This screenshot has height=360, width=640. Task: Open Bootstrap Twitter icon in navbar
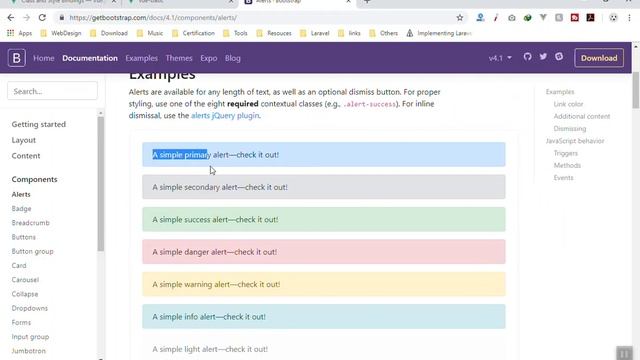tap(543, 57)
